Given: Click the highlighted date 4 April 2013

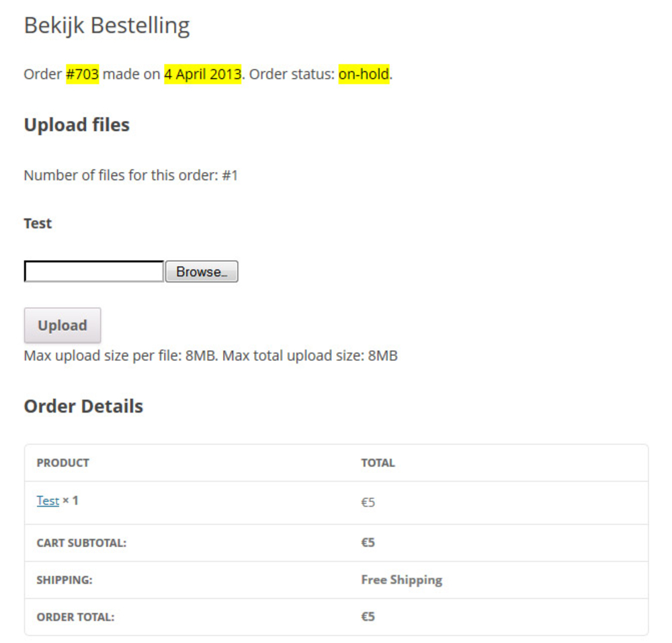Looking at the screenshot, I should [202, 74].
